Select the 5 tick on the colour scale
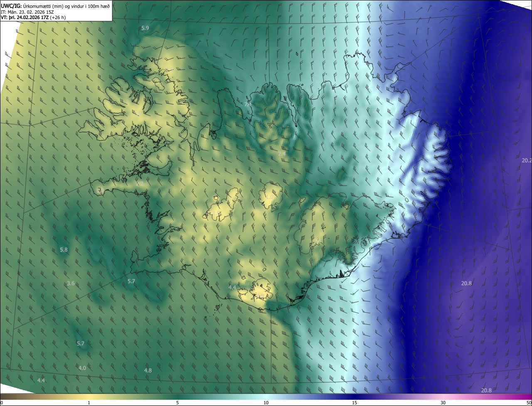Image resolution: width=532 pixels, height=406 pixels. 177,403
